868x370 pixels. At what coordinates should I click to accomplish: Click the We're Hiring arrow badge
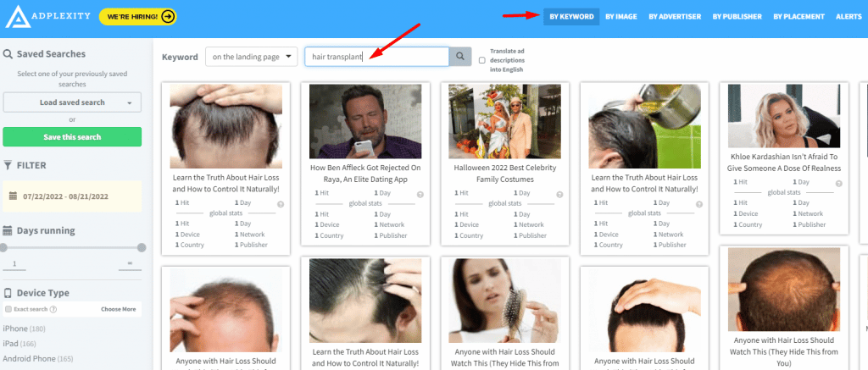coord(138,17)
